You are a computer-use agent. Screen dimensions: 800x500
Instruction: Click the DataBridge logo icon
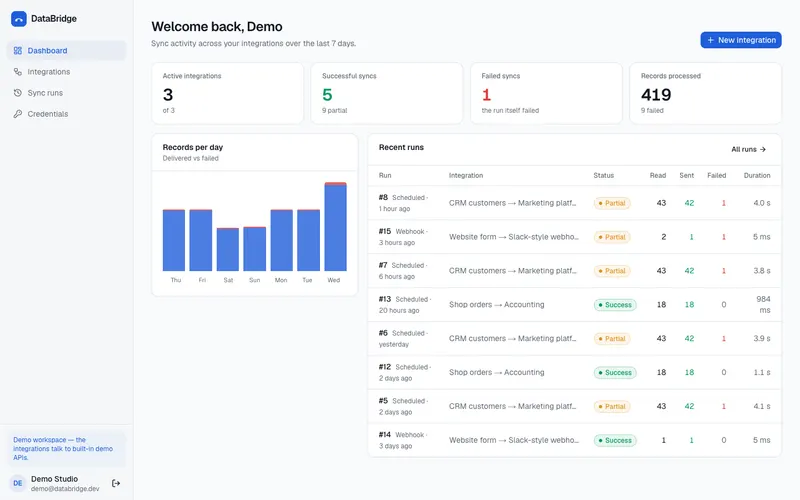(x=19, y=19)
